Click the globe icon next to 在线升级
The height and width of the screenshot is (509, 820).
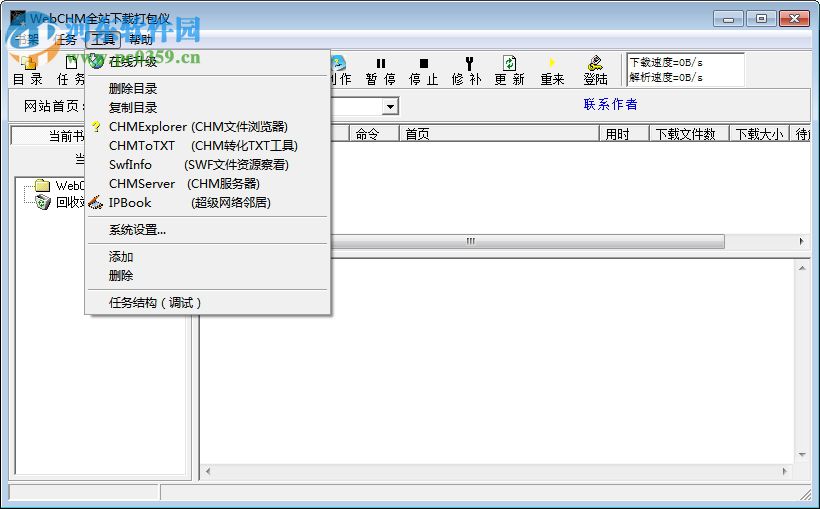click(96, 61)
